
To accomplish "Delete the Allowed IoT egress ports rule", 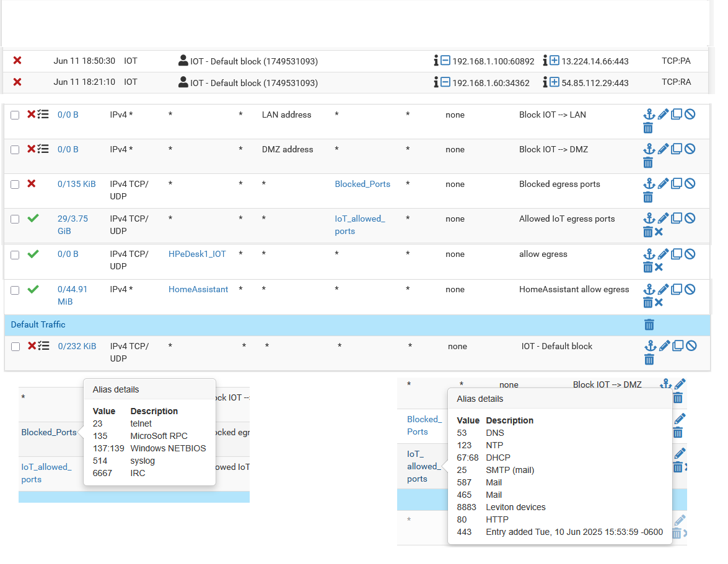I will pos(648,232).
